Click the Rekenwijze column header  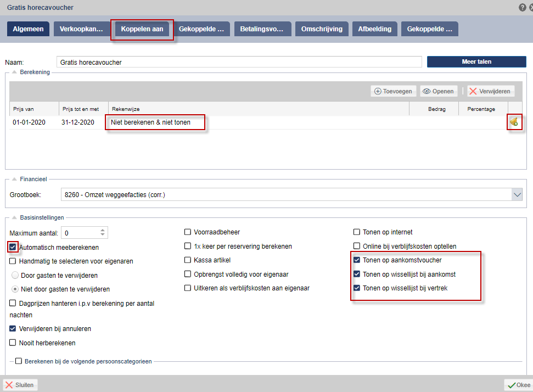[259, 109]
